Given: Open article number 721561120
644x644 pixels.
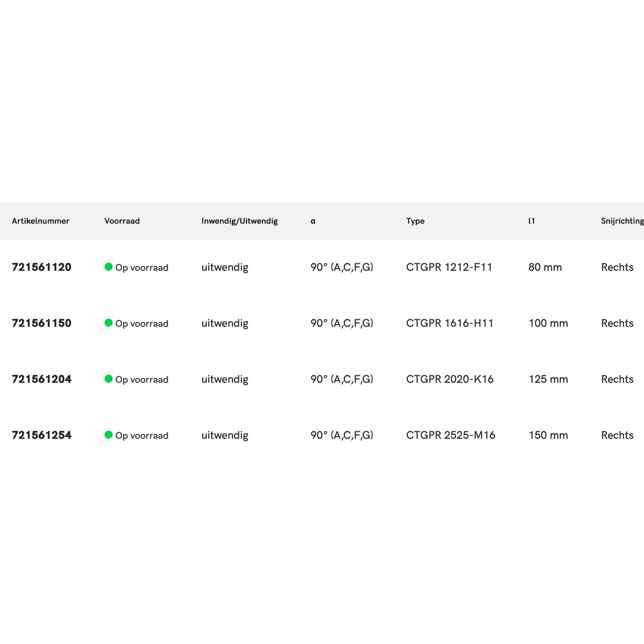Looking at the screenshot, I should point(42,267).
